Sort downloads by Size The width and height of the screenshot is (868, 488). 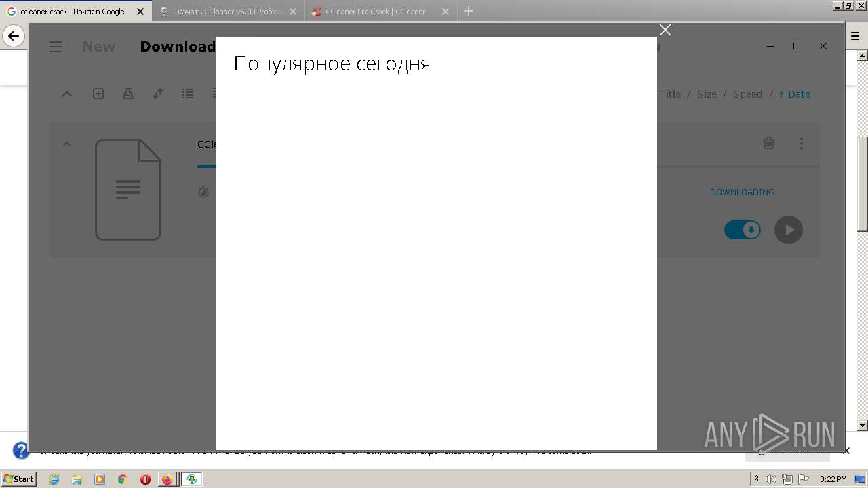707,94
